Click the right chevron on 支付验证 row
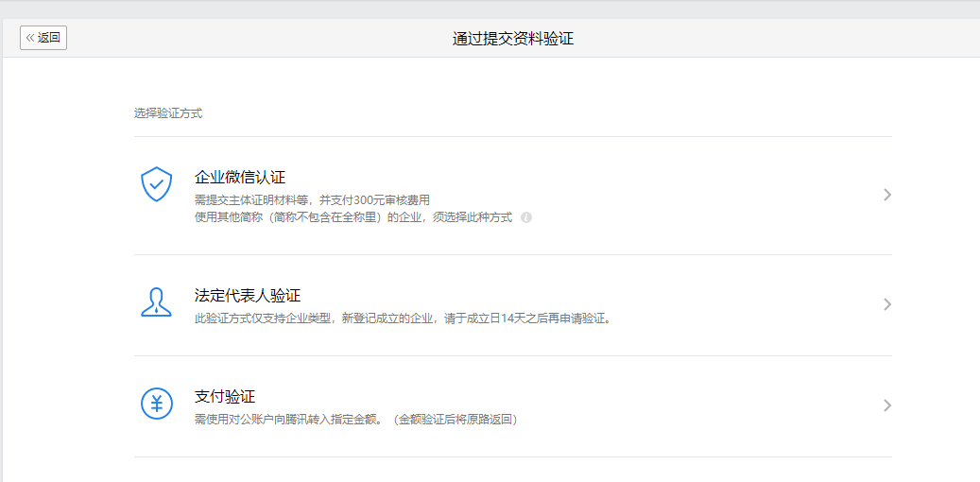Image resolution: width=980 pixels, height=482 pixels. click(x=886, y=405)
